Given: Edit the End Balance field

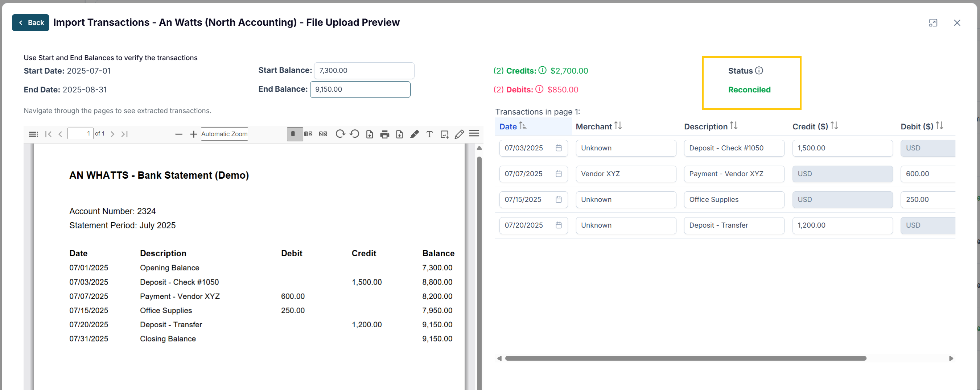Looking at the screenshot, I should coord(360,90).
